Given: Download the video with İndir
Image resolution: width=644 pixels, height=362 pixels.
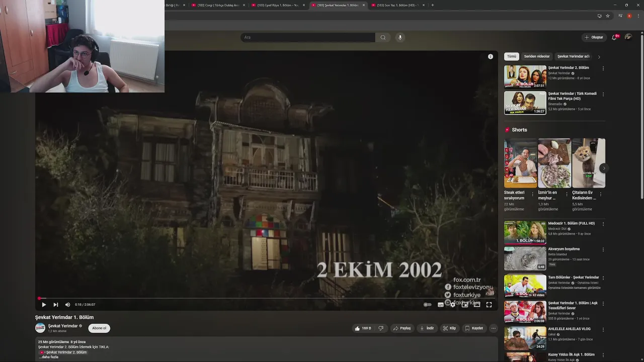Looking at the screenshot, I should coord(427,328).
